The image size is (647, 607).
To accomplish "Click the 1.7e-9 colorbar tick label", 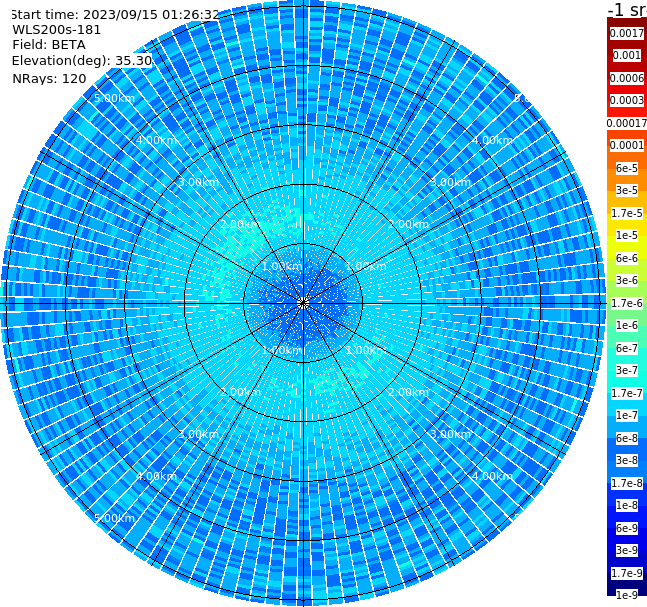I will tap(627, 573).
